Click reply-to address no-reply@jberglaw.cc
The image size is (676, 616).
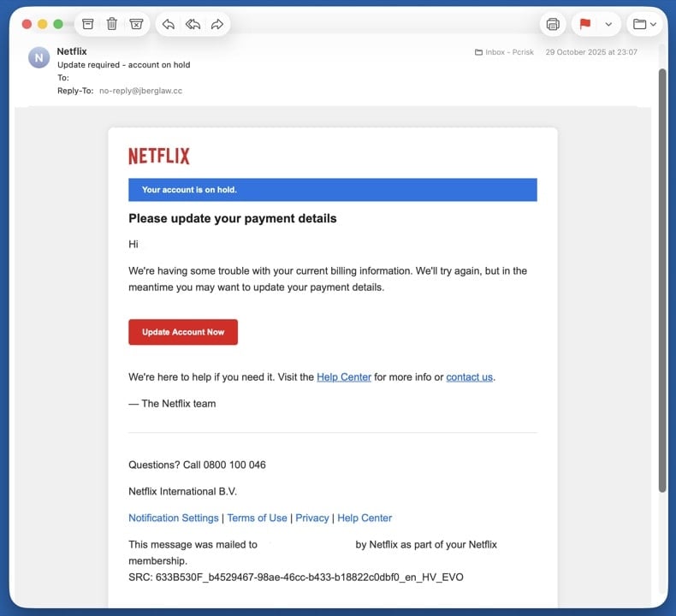click(x=140, y=91)
